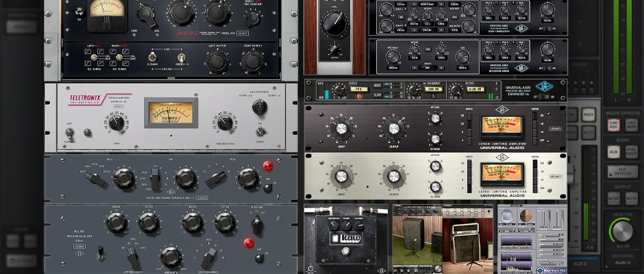Click the MUTE button below POST
Viewport: 644px width, 274px height.
588,132
